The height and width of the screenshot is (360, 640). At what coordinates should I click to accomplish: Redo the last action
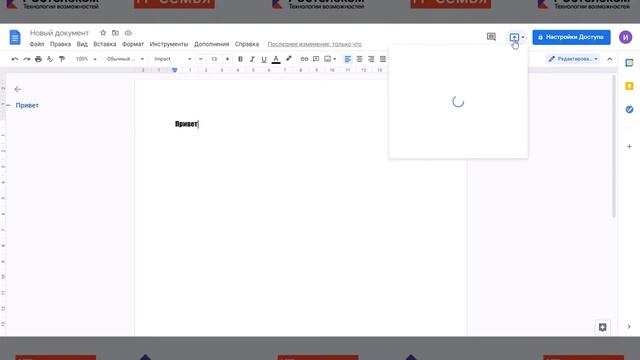[x=27, y=59]
